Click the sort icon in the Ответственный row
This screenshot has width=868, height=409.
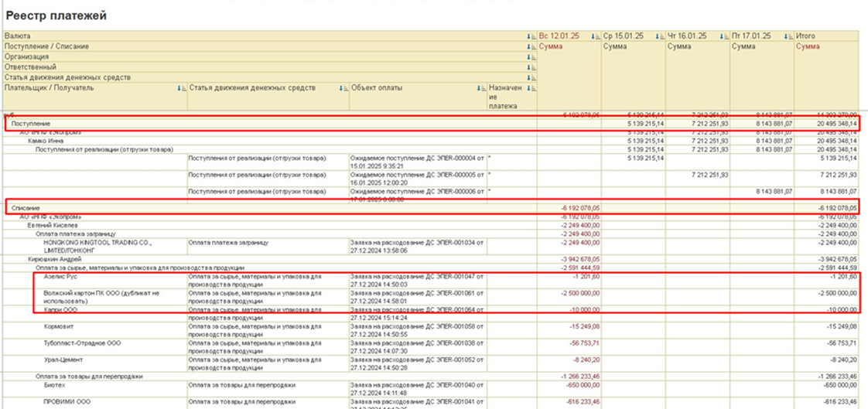529,67
